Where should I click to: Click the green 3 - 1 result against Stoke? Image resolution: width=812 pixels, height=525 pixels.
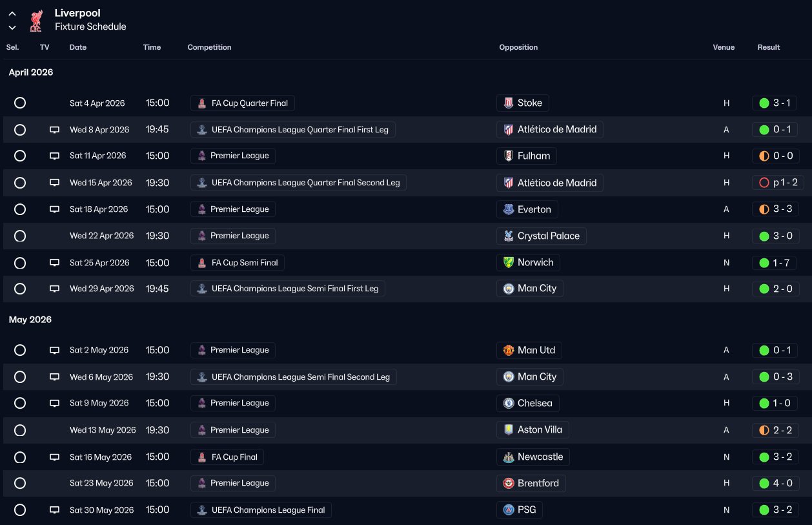tap(779, 103)
